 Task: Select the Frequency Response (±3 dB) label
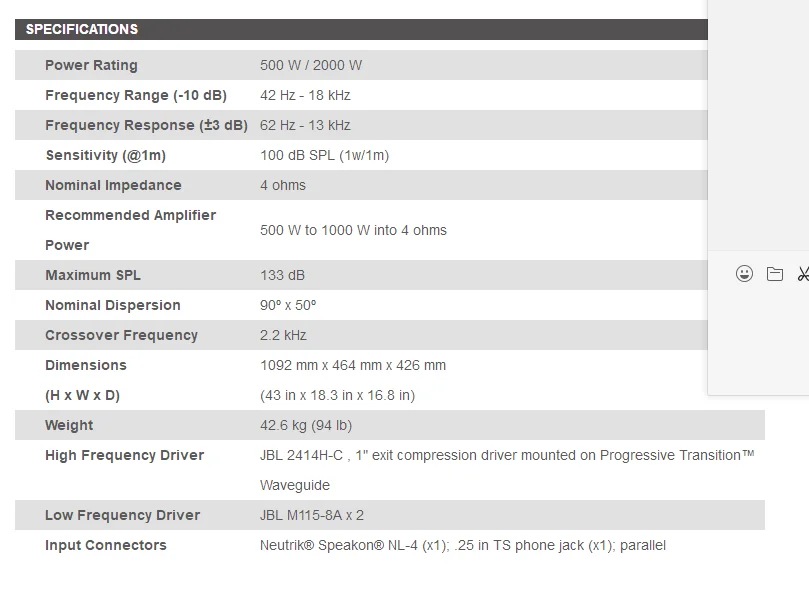pyautogui.click(x=146, y=125)
